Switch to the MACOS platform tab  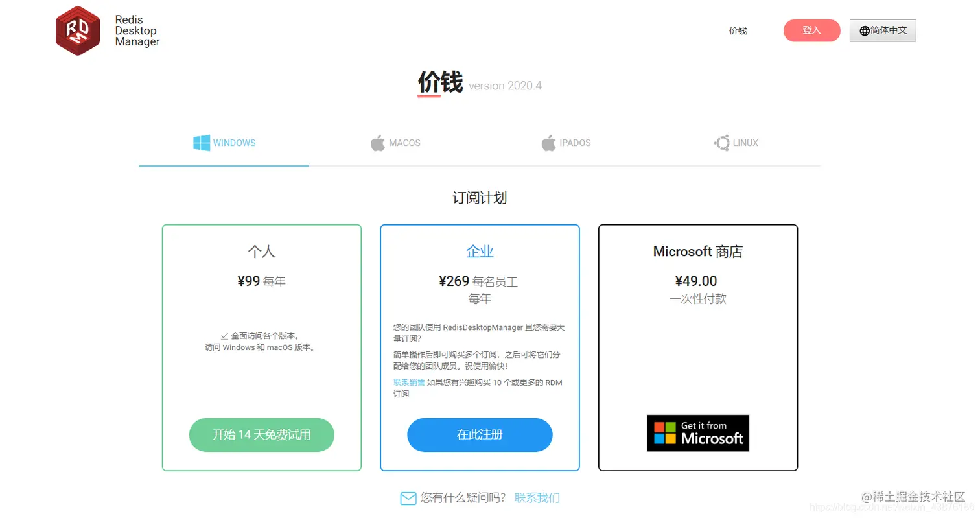coord(395,143)
